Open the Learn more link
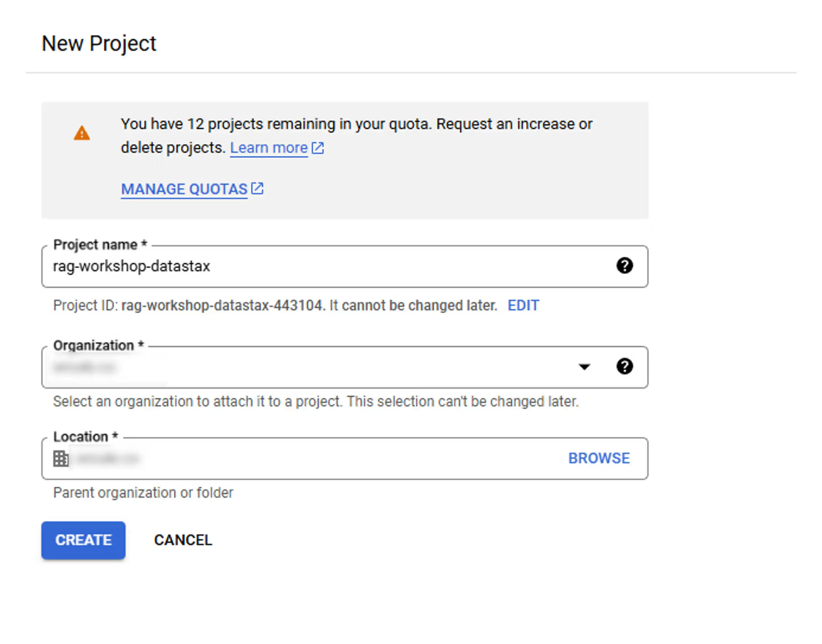This screenshot has width=822, height=644. pyautogui.click(x=269, y=148)
